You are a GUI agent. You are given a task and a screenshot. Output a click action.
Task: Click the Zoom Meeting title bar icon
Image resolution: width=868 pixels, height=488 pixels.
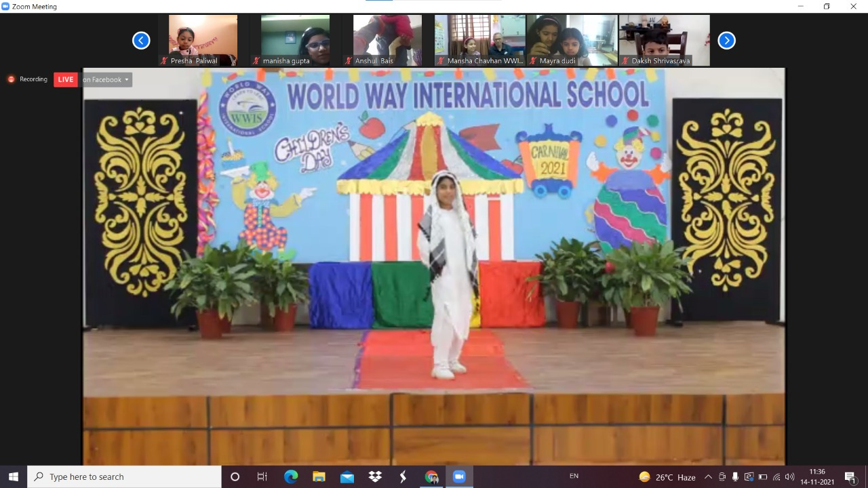tap(6, 6)
